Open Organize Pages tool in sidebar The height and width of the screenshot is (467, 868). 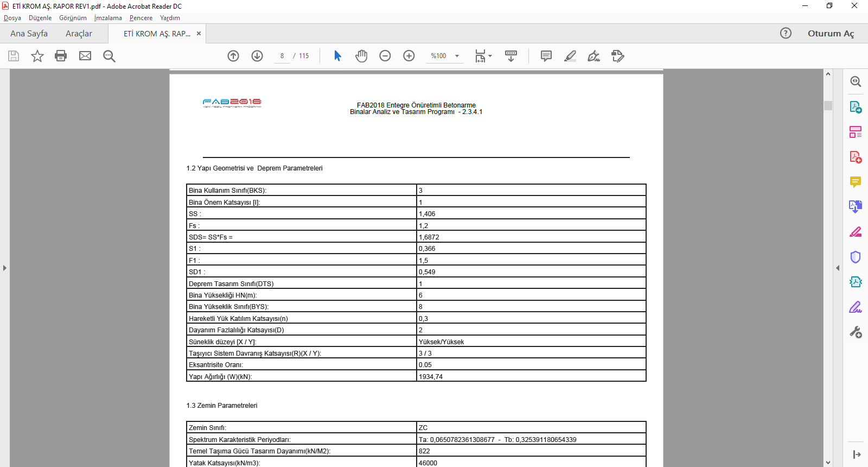point(856,132)
